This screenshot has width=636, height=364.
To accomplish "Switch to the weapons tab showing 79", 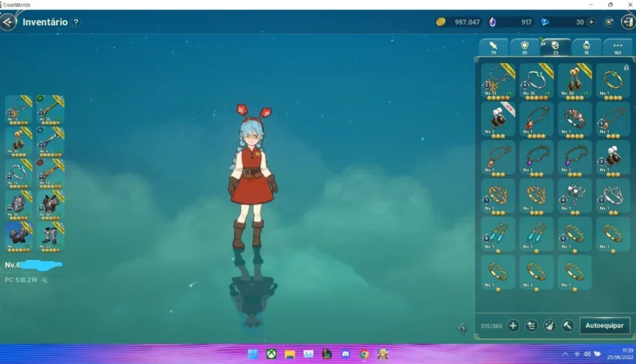I will [493, 47].
